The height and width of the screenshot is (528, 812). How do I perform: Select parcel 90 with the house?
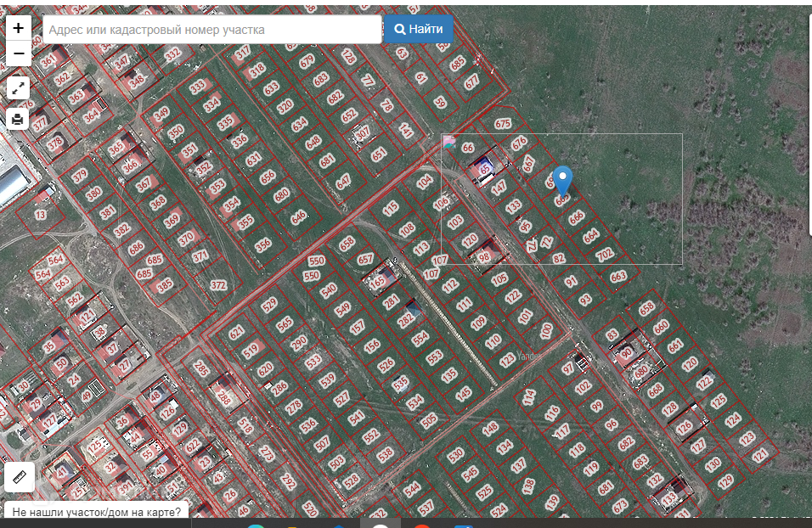626,353
